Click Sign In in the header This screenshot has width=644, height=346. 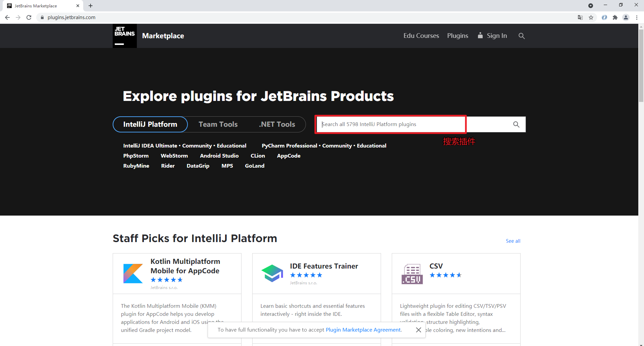[492, 36]
